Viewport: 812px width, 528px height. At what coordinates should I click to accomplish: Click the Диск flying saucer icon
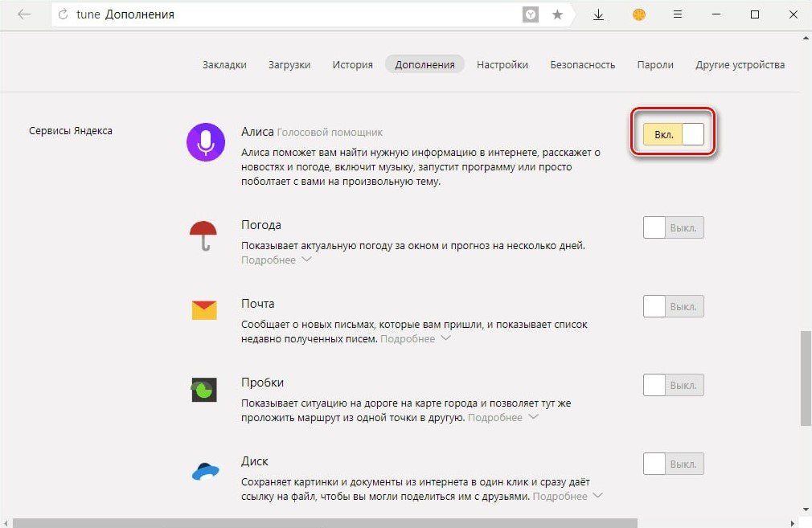pos(206,471)
